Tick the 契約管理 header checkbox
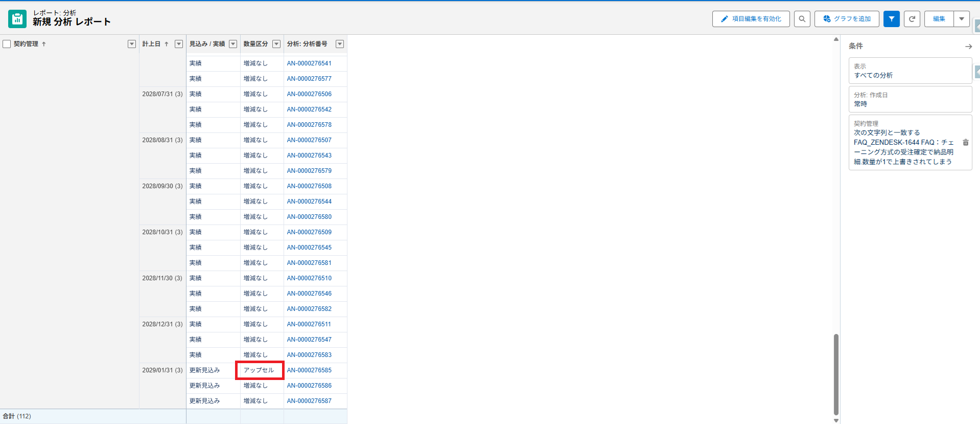This screenshot has width=980, height=424. point(7,44)
